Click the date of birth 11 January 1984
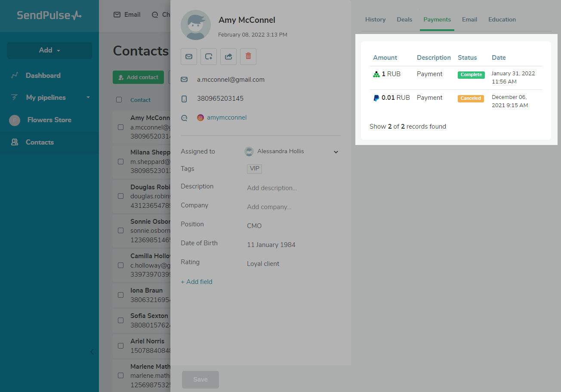Screen dimensions: 561x392 pyautogui.click(x=271, y=245)
